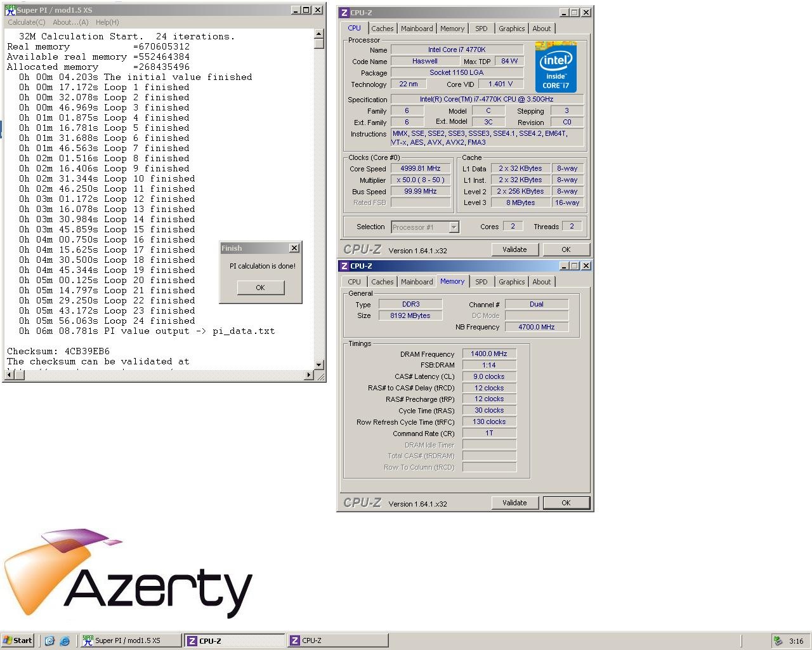Expand the Processor #1 selection dropdown
The image size is (812, 650).
[x=454, y=227]
